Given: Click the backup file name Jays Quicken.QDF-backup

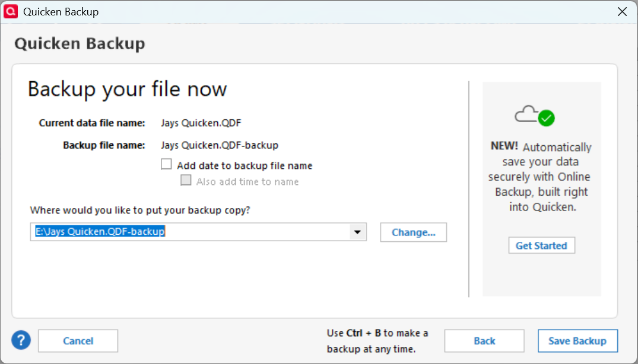Looking at the screenshot, I should [220, 145].
